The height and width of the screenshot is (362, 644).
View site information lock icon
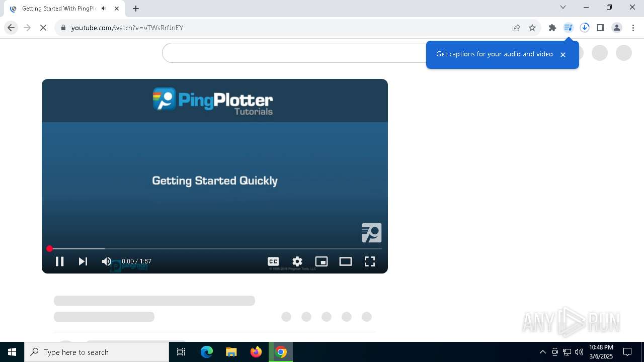coord(63,28)
